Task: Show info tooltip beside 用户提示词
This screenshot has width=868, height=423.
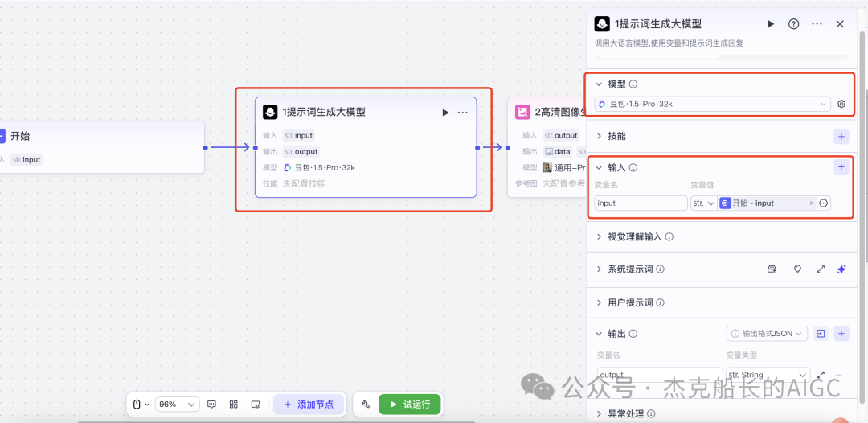Action: pos(661,303)
